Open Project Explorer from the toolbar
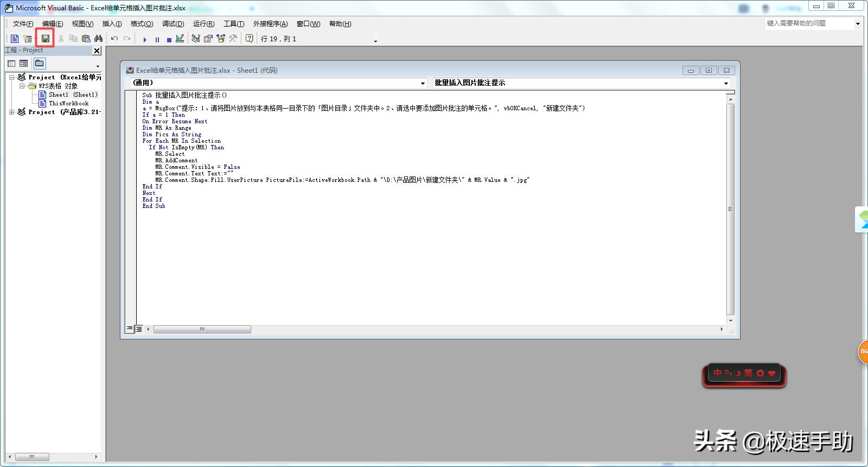Viewport: 868px width, 467px height. coord(196,39)
